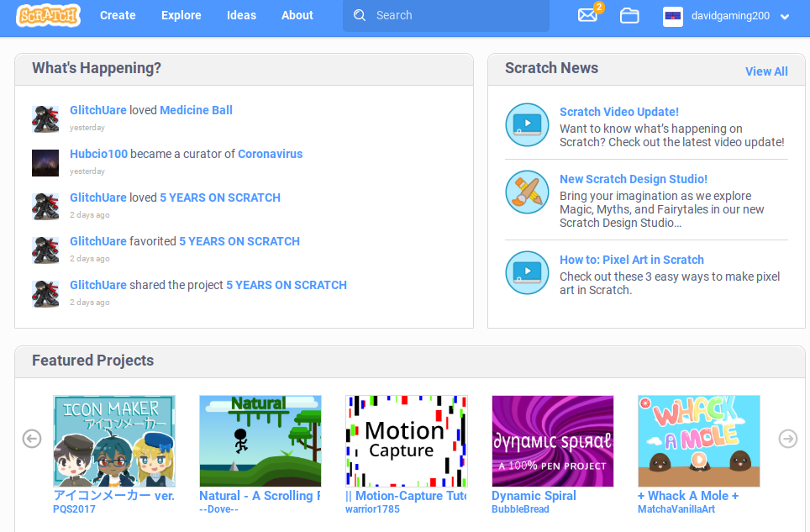Open the Explore menu
This screenshot has width=810, height=532.
click(181, 15)
